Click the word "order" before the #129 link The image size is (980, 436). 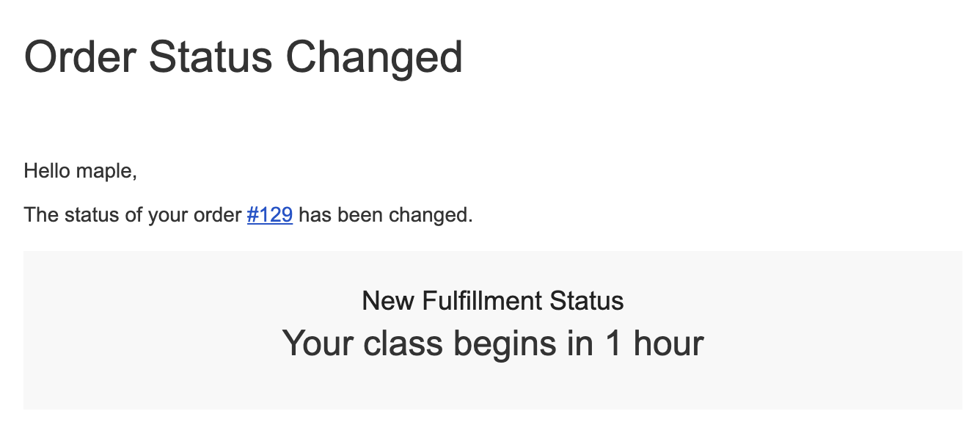tap(218, 215)
